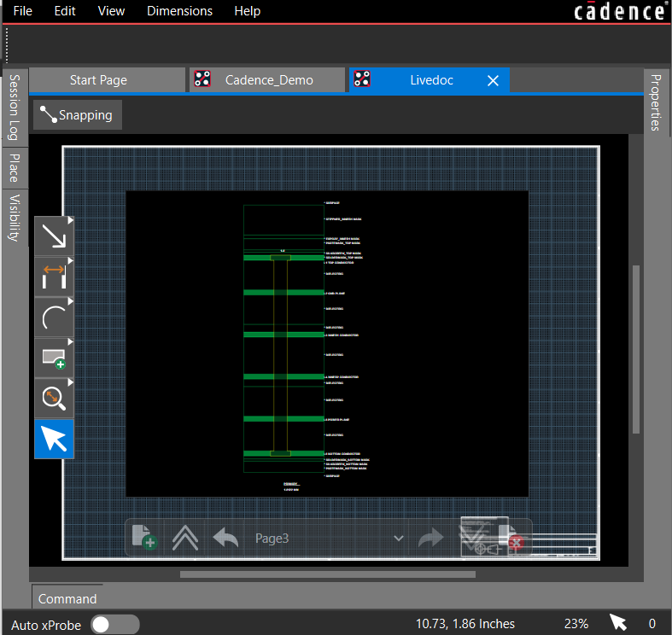Switch to the Start Page tab
This screenshot has height=635, width=672.
(x=107, y=80)
